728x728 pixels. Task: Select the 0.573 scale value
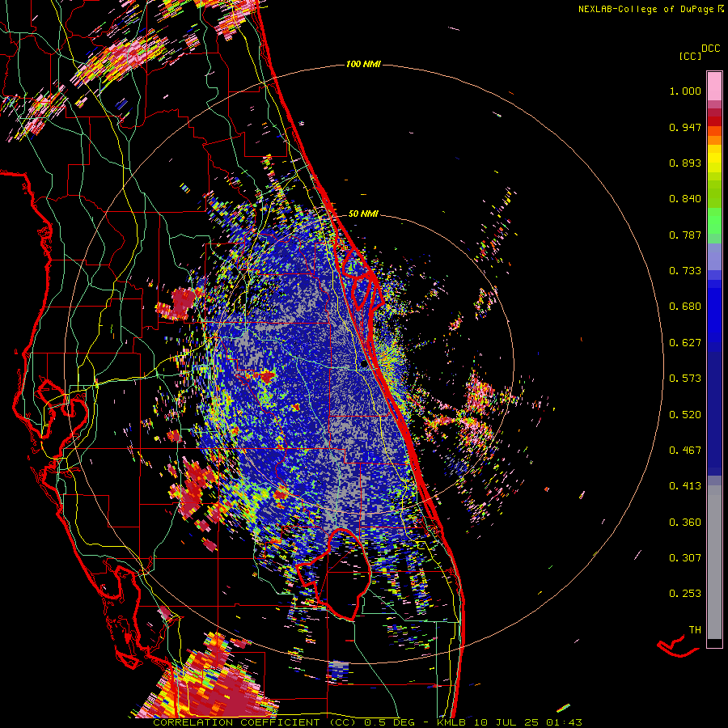[x=685, y=379]
